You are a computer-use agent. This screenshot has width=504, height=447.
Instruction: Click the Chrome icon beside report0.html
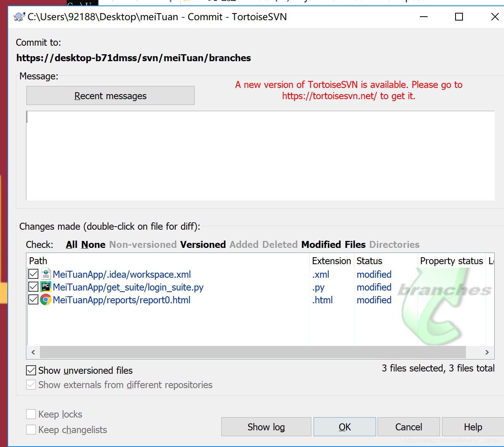46,300
